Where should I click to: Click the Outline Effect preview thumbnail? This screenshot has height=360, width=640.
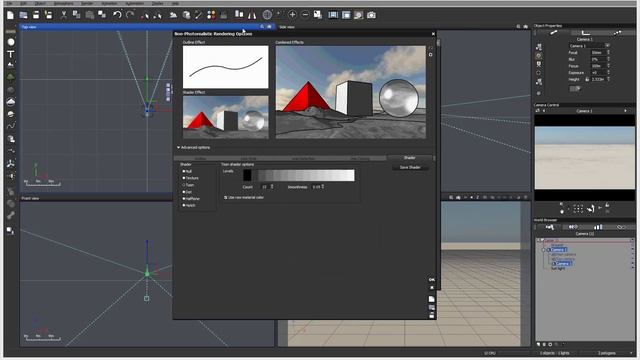225,67
